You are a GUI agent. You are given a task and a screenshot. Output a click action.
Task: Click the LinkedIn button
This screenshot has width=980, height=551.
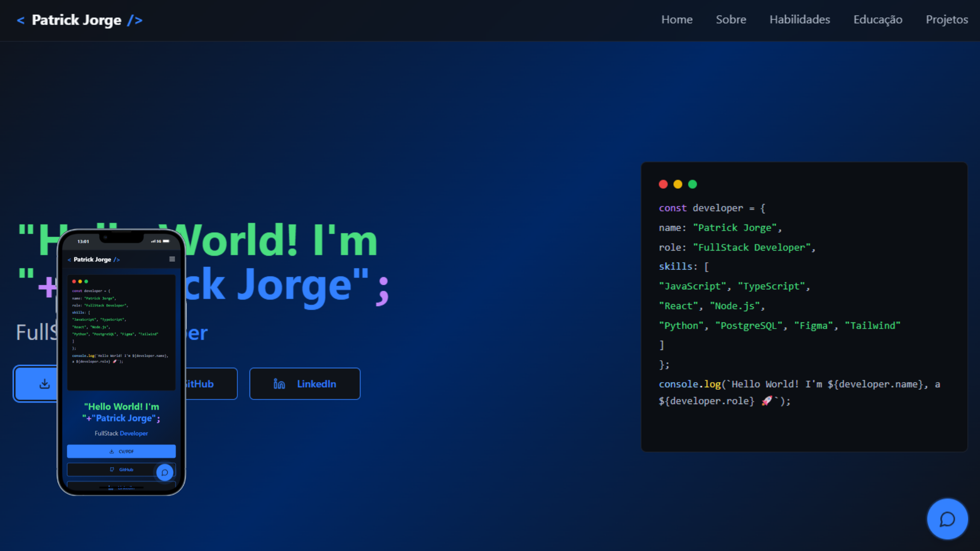(x=305, y=383)
